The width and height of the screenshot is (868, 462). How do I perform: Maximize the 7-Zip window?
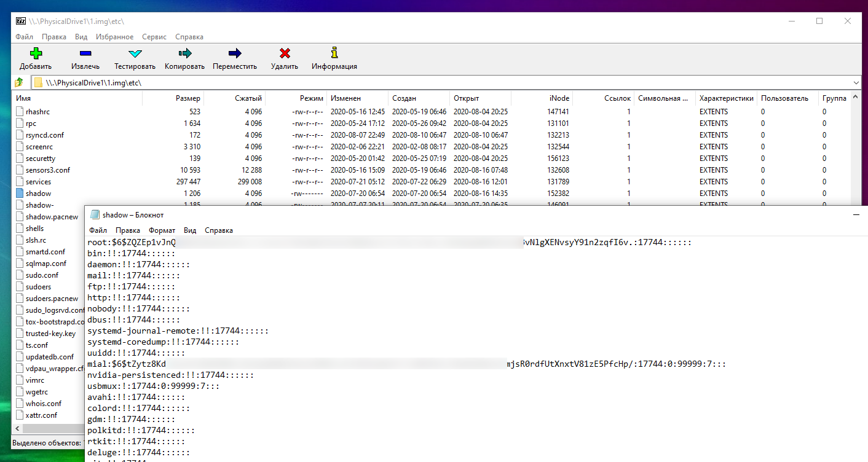tap(819, 21)
